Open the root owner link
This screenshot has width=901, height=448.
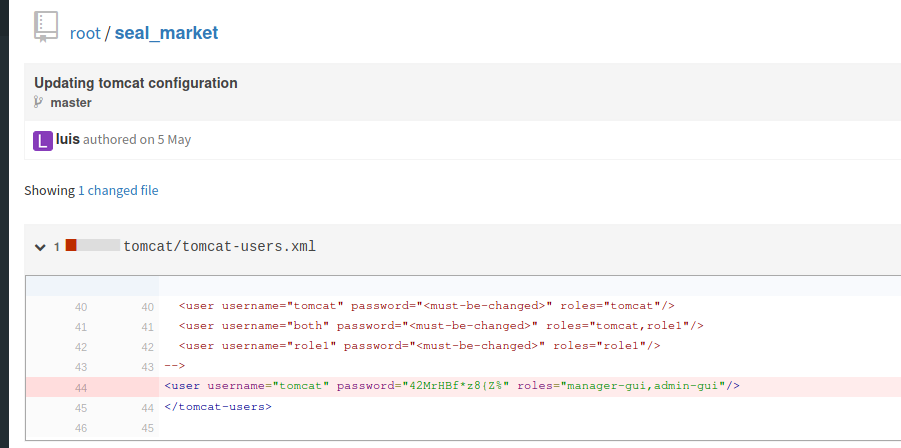(85, 33)
